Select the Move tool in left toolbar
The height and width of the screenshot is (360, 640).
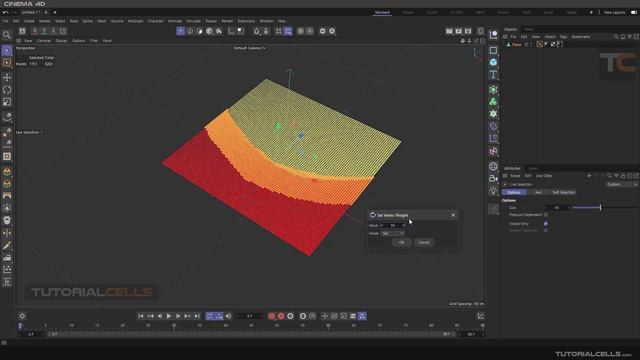pyautogui.click(x=7, y=78)
